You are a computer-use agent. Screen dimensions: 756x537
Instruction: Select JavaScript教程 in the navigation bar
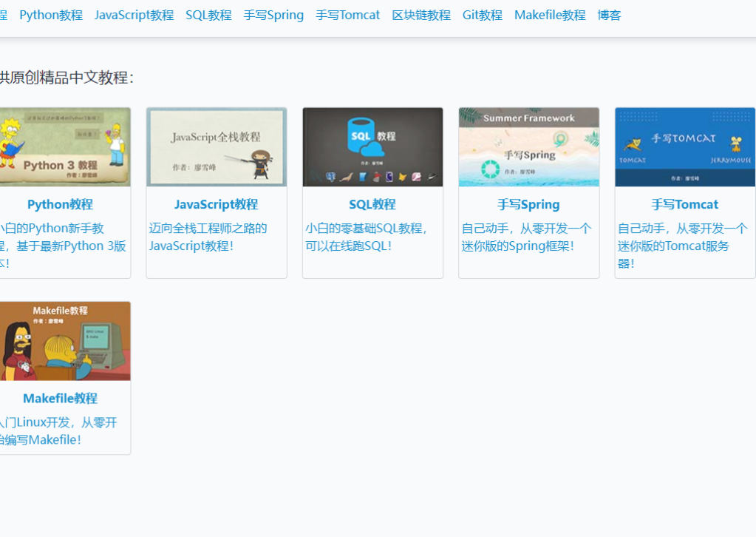pos(134,15)
